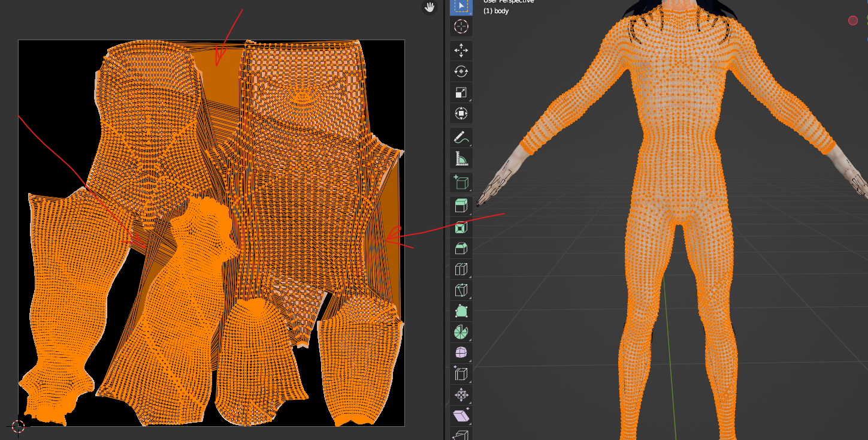
Task: Switch back to the Select Box tool
Action: click(x=461, y=7)
